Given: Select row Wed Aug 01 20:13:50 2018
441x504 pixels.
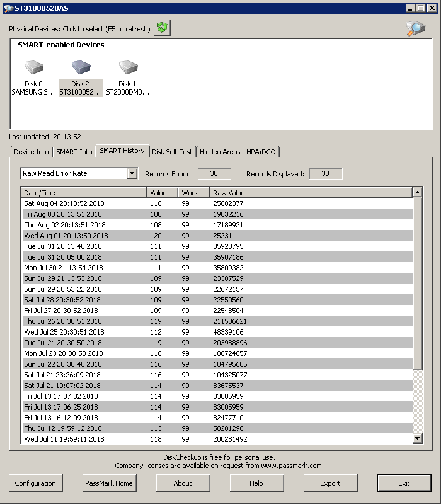Looking at the screenshot, I should point(217,236).
